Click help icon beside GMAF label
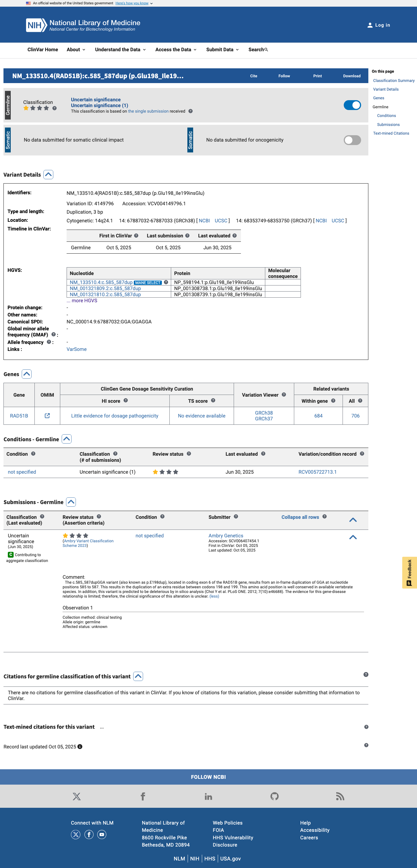Image resolution: width=417 pixels, height=868 pixels. [x=54, y=334]
